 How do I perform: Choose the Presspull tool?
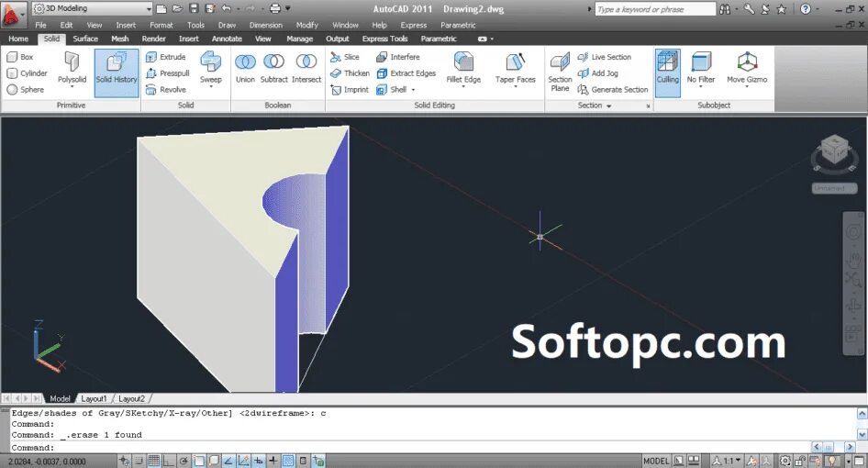point(168,73)
